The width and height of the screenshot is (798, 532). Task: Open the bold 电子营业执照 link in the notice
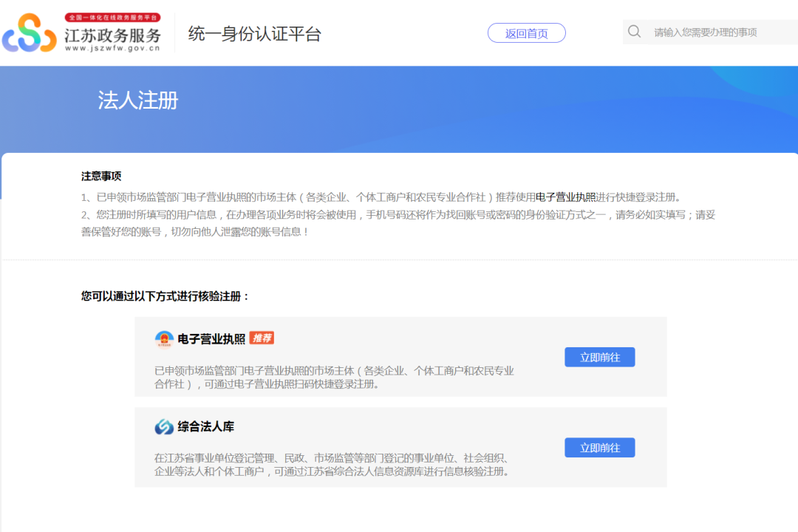click(x=565, y=197)
